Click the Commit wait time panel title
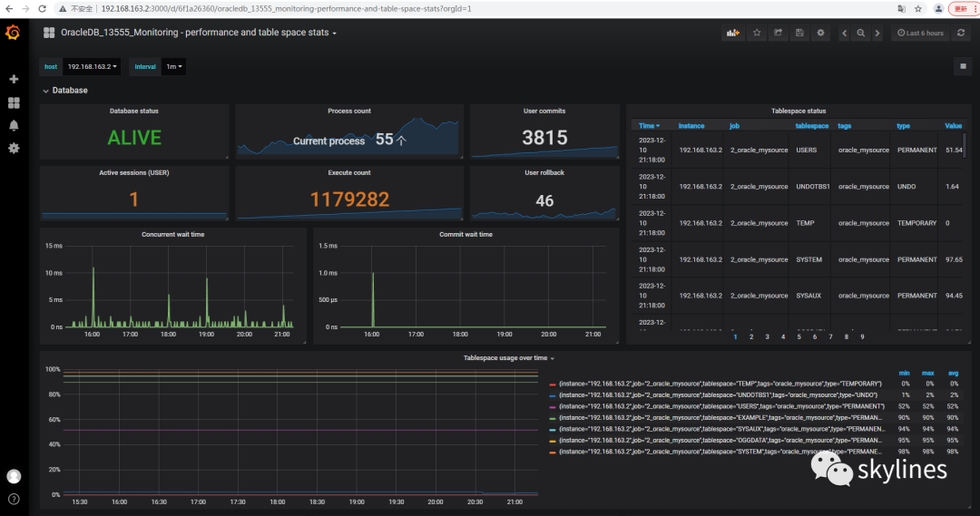The width and height of the screenshot is (980, 516). coord(465,234)
